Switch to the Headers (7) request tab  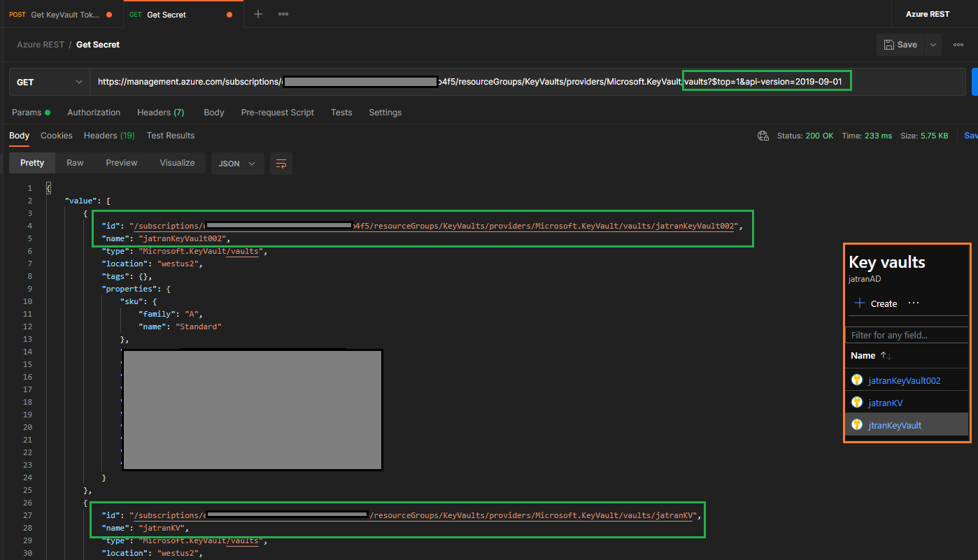tap(160, 112)
